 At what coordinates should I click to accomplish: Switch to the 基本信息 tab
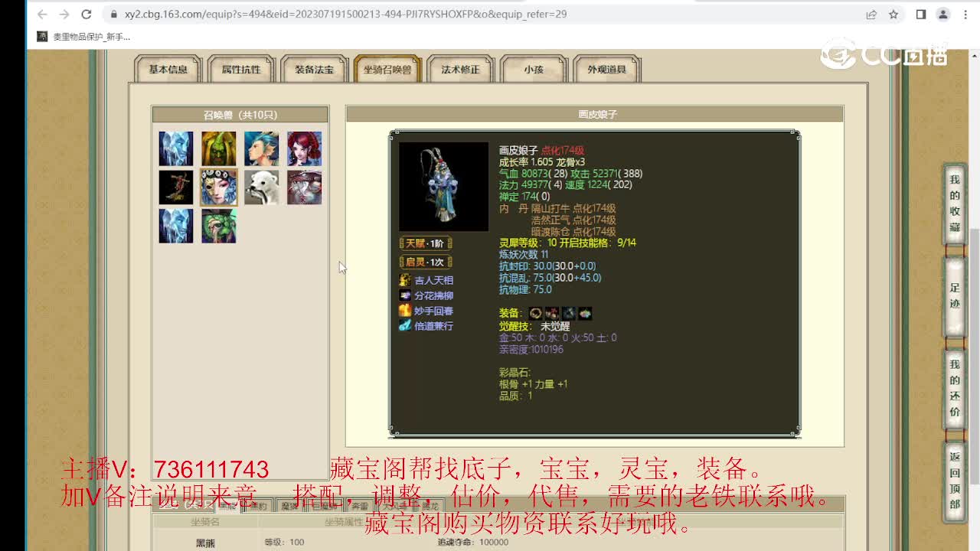point(167,68)
